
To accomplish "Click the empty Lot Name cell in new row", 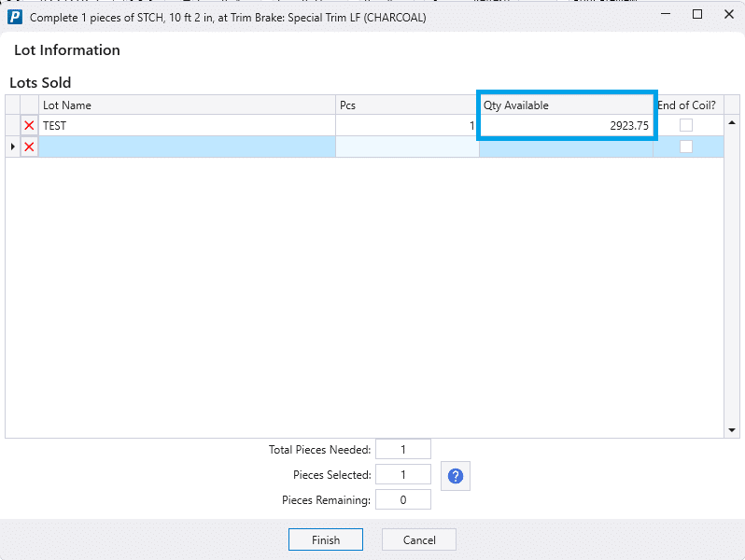I will coord(187,147).
